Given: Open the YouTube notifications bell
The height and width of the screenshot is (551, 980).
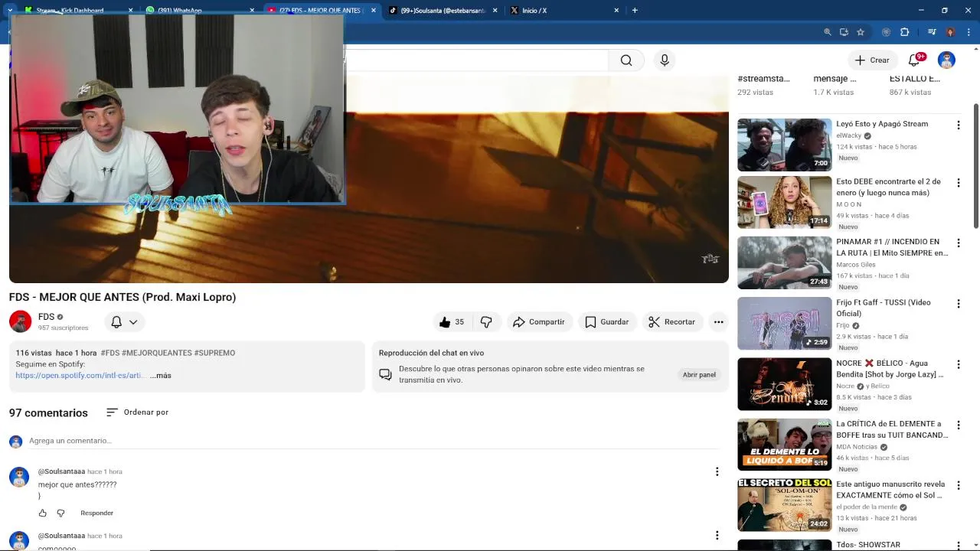Looking at the screenshot, I should (x=914, y=60).
